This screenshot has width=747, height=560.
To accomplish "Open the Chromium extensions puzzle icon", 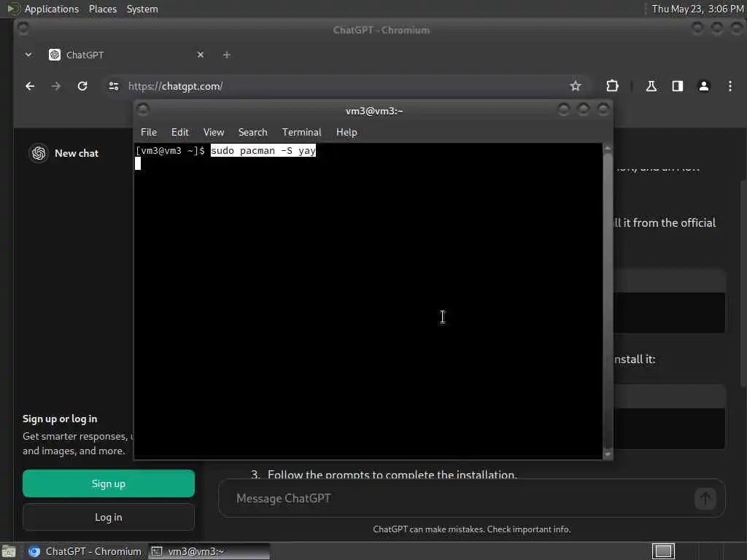I will pos(612,86).
